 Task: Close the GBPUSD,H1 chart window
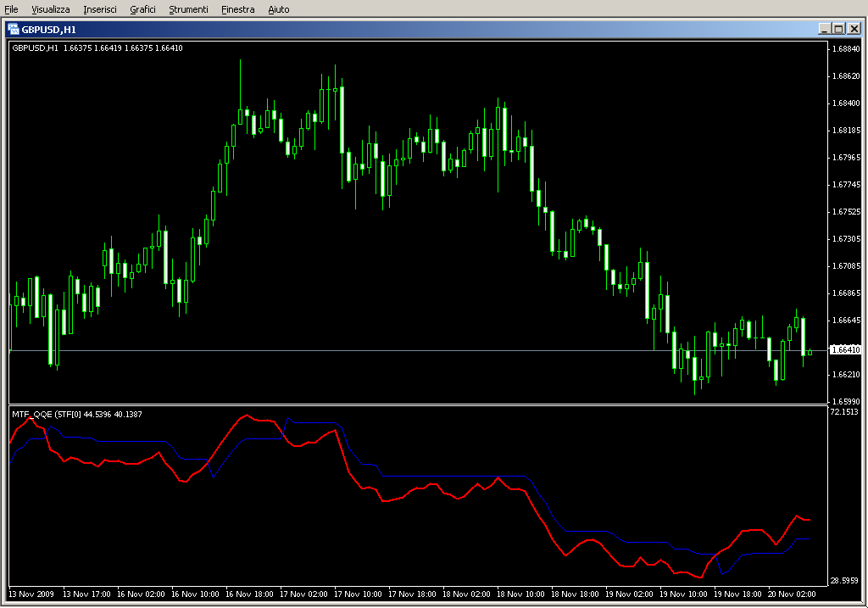tap(854, 29)
